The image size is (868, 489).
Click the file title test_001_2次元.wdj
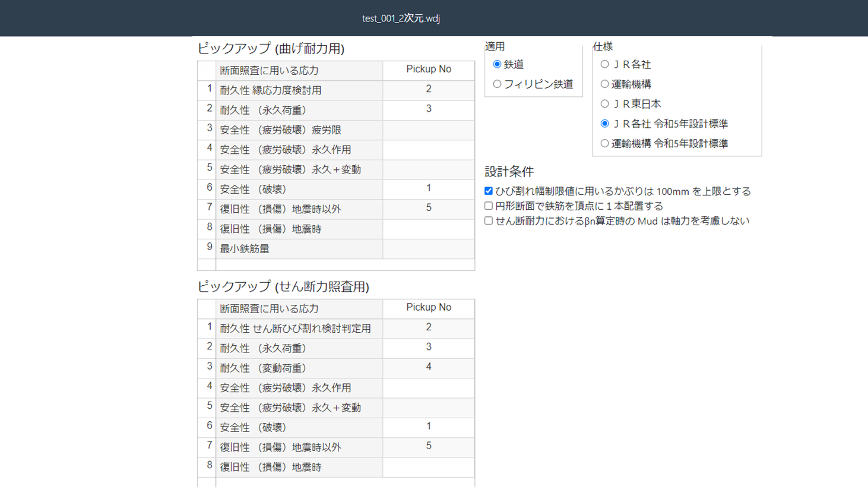[401, 18]
